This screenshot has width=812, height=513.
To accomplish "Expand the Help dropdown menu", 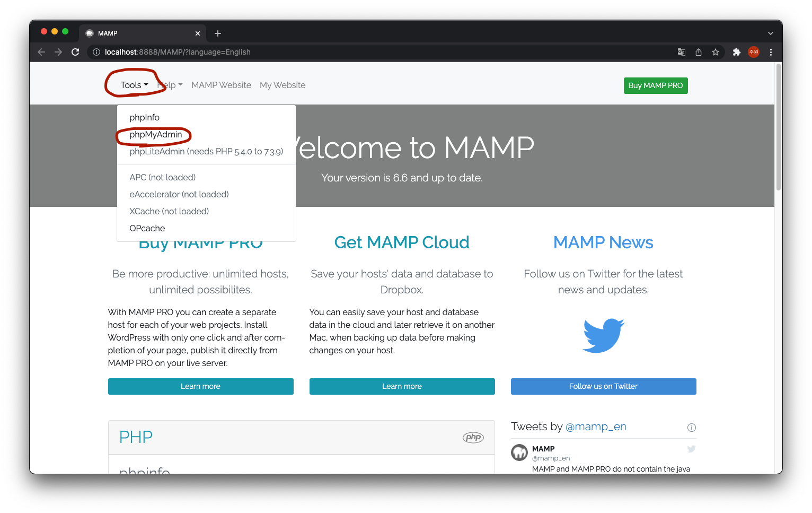I will 170,85.
